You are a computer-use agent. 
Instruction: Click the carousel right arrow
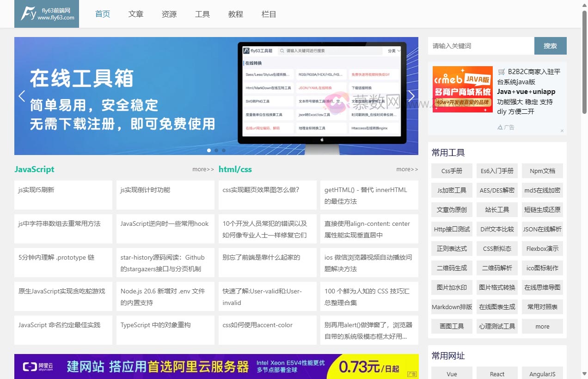click(x=411, y=96)
